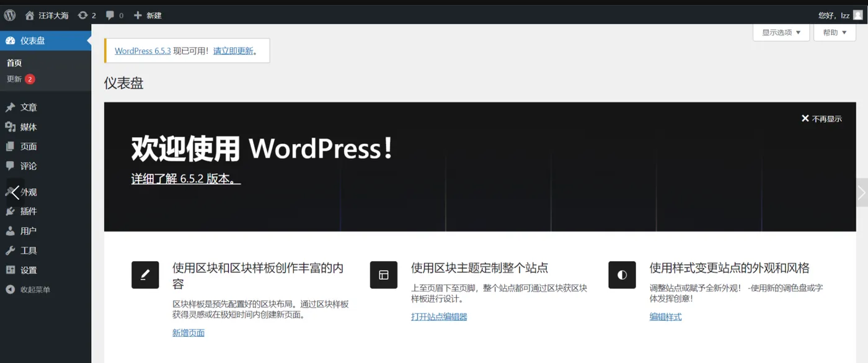This screenshot has width=868, height=363.
Task: Click the updates refresh icon showing 2
Action: tap(82, 15)
